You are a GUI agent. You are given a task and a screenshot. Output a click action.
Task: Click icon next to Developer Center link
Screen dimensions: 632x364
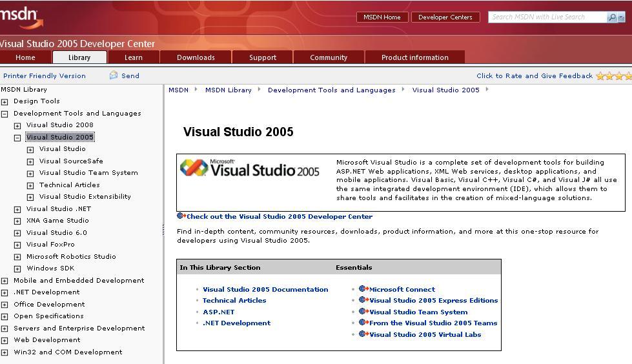tap(181, 216)
